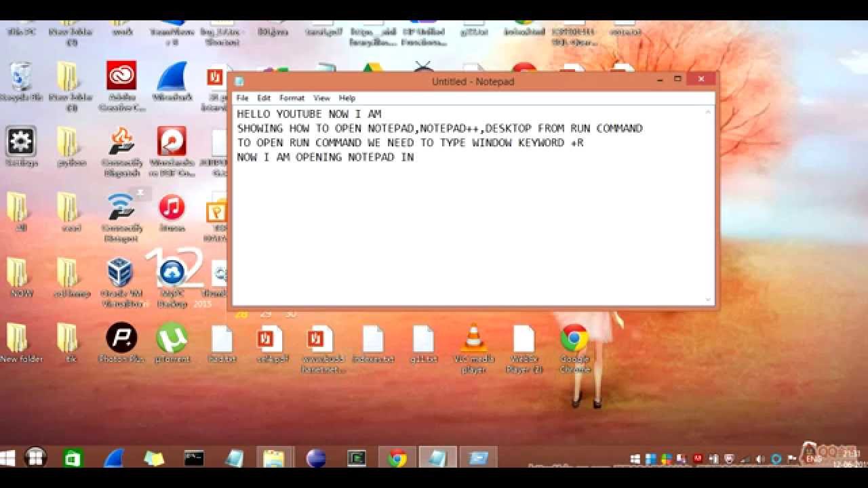Viewport: 868px width, 488px height.
Task: Open Notepad's Edit menu
Action: (x=264, y=98)
